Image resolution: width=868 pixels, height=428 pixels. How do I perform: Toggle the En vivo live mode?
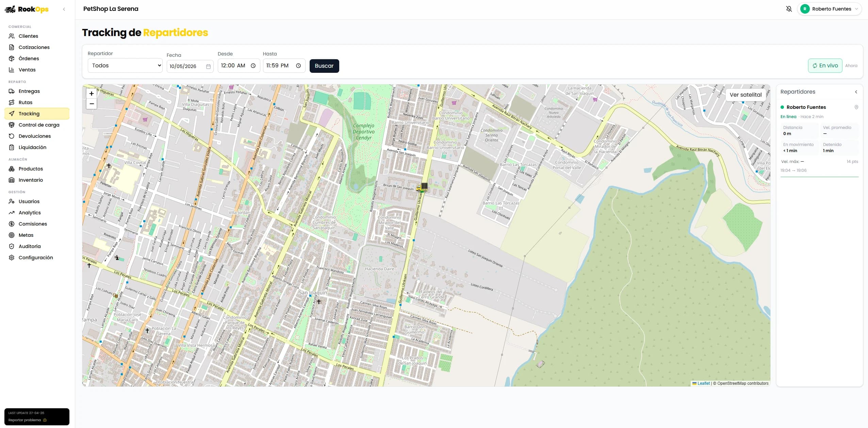point(825,66)
